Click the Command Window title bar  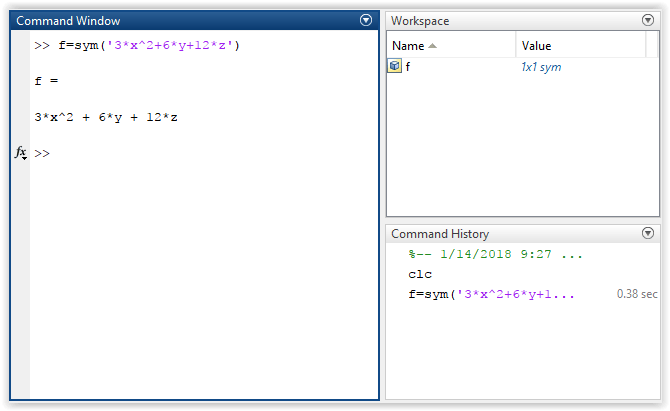[x=194, y=21]
